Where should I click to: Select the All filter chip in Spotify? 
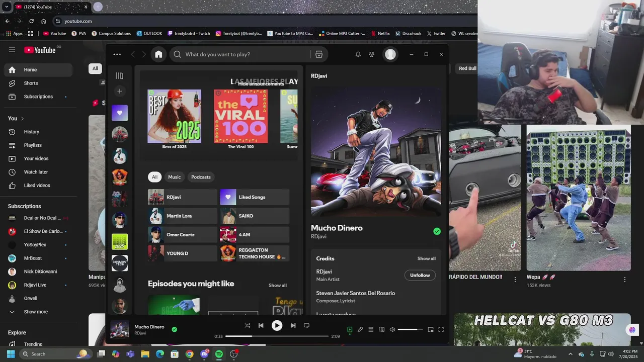pyautogui.click(x=154, y=177)
